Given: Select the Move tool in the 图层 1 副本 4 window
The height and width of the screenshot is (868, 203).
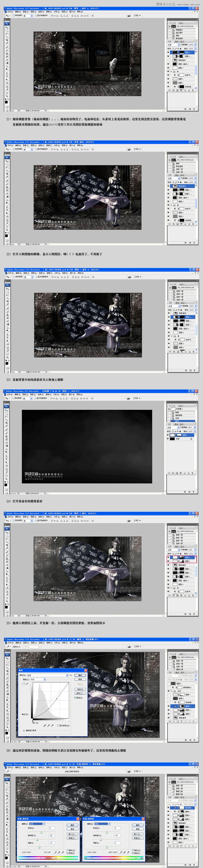Looking at the screenshot, I should click(7, 27).
